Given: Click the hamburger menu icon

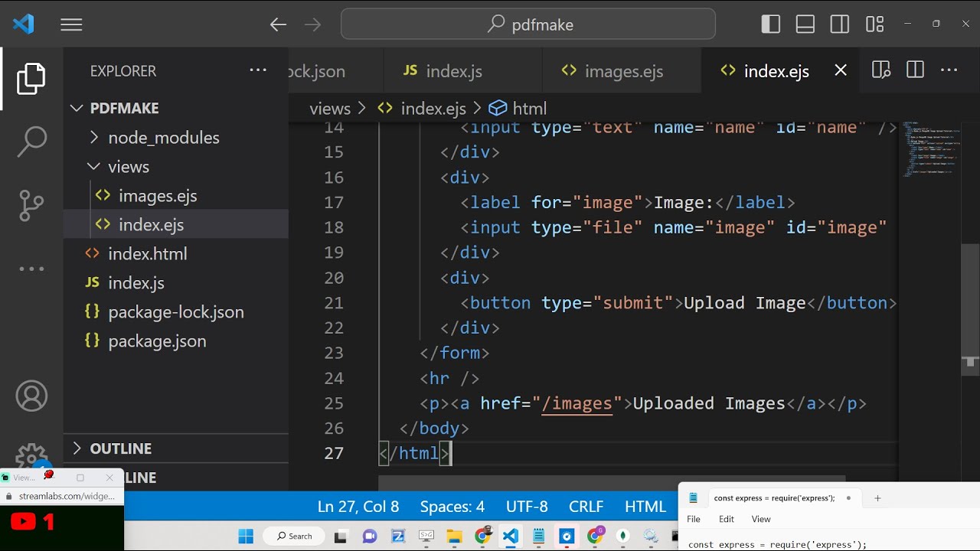Looking at the screenshot, I should (x=71, y=24).
